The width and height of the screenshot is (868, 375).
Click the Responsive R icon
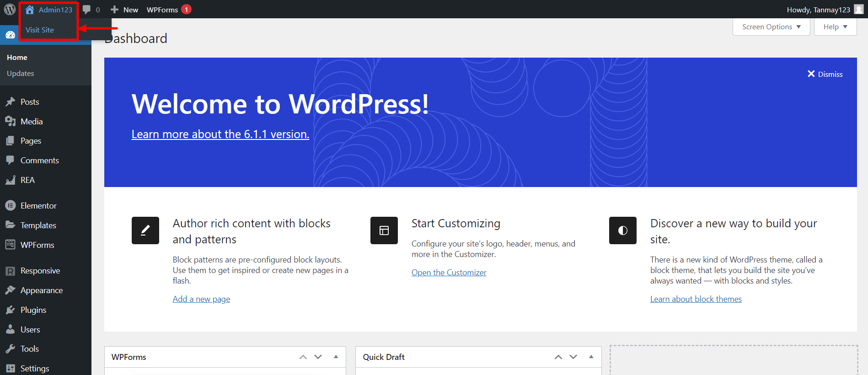pos(10,271)
